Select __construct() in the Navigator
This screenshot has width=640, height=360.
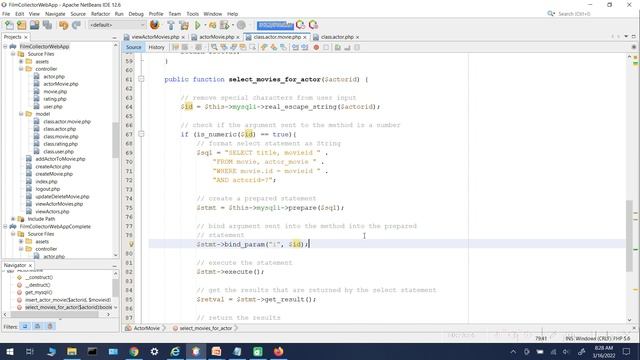(x=39, y=277)
